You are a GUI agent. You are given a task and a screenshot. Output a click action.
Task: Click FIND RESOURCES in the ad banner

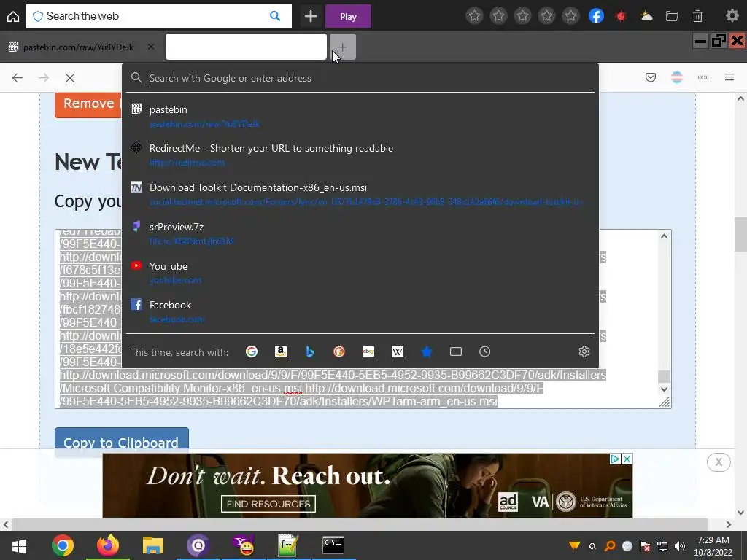268,504
